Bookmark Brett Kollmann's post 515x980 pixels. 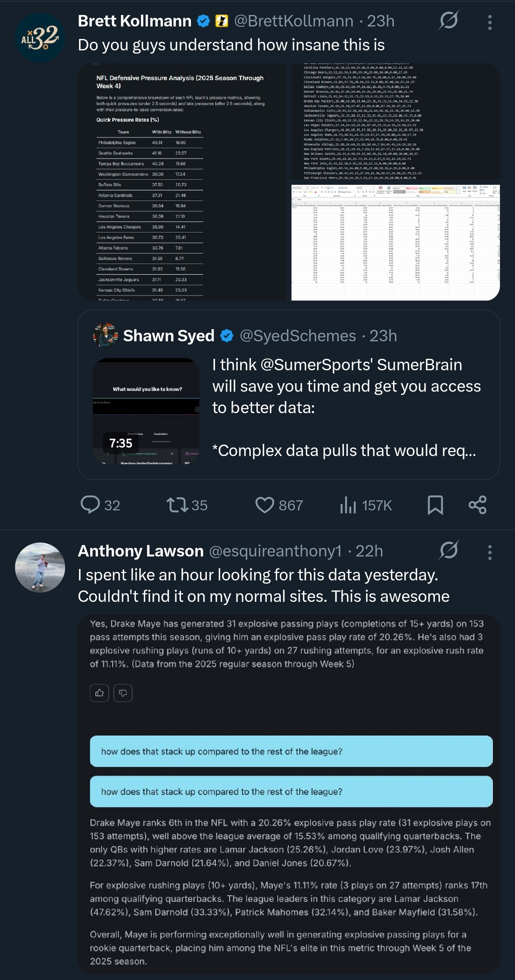click(435, 505)
